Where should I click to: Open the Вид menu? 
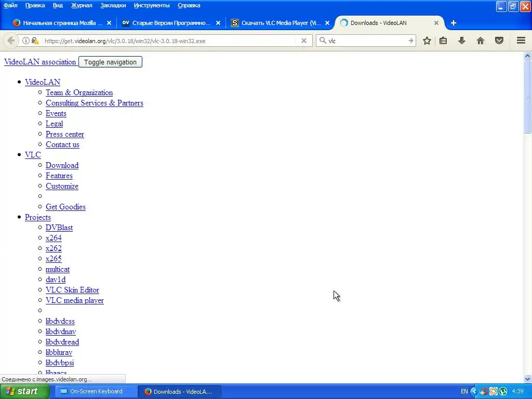click(x=58, y=5)
